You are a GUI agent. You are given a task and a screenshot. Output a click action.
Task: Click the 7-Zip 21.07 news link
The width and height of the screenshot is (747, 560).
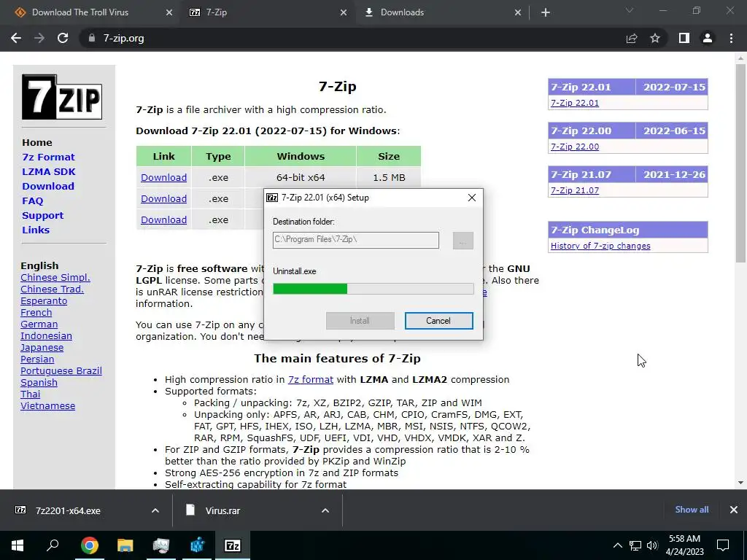[575, 190]
